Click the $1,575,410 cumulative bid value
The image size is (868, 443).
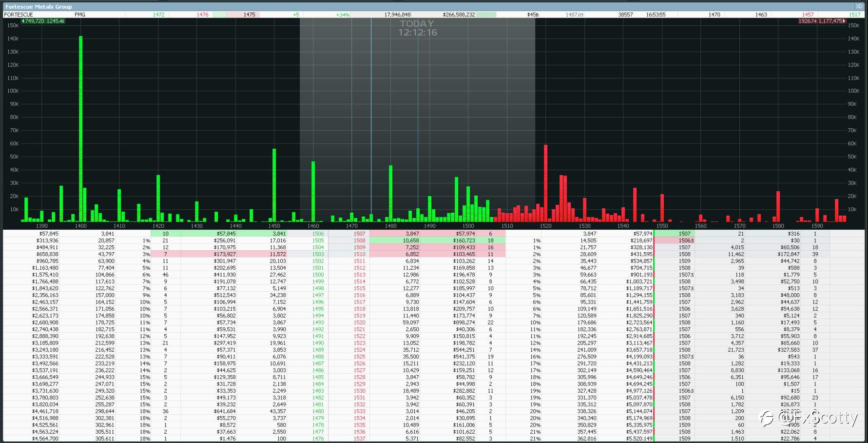[x=45, y=275]
